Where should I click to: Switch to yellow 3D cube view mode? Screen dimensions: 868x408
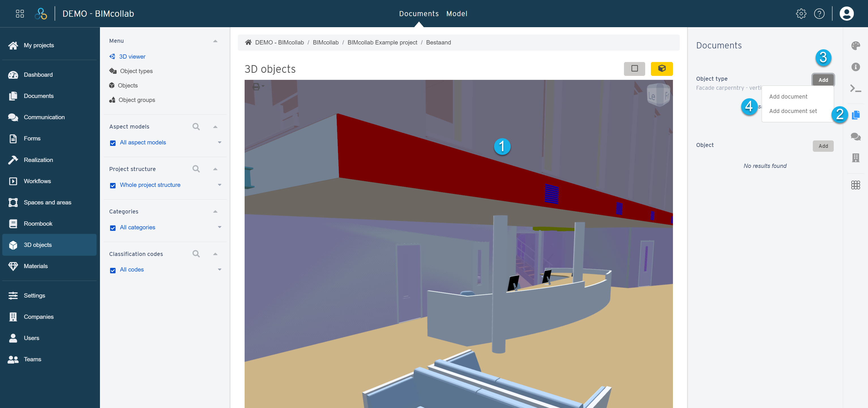point(661,69)
